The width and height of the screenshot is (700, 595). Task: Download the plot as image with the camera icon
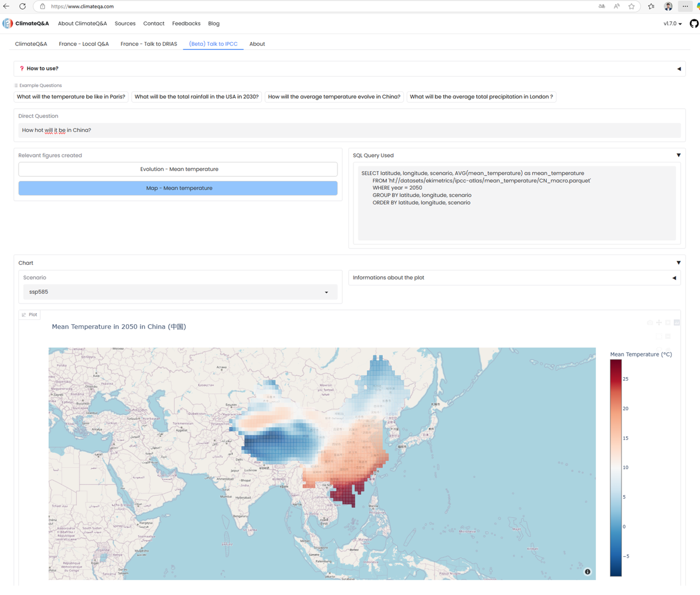coord(650,323)
